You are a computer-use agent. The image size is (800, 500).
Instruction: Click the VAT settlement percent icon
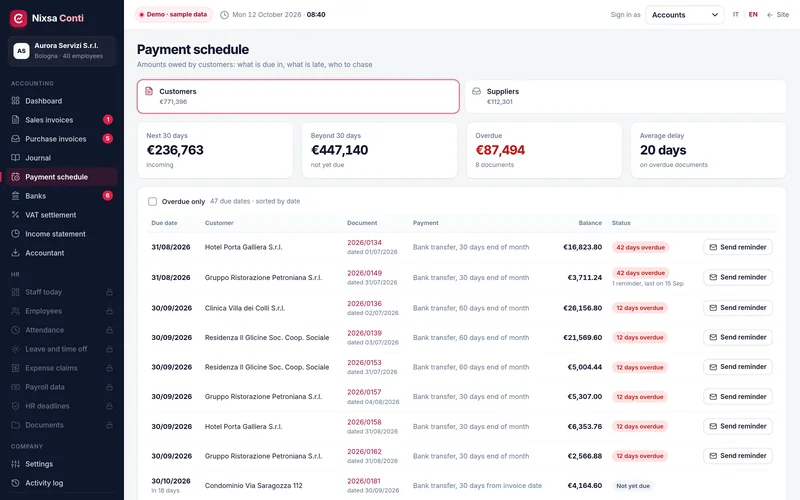[15, 215]
